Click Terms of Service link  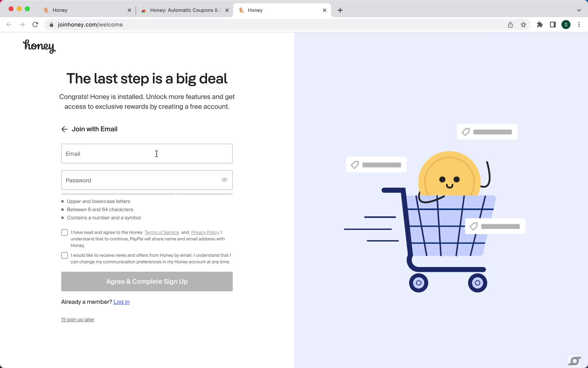coord(161,232)
